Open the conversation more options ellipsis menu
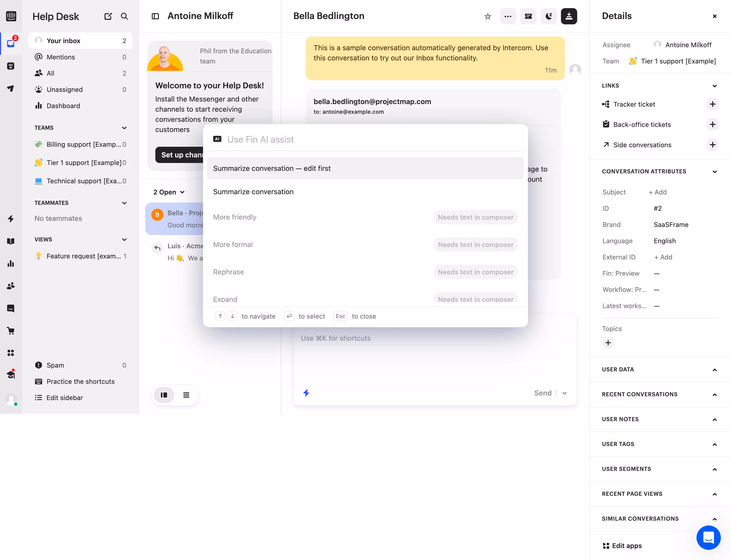The width and height of the screenshot is (731, 560). tap(507, 16)
